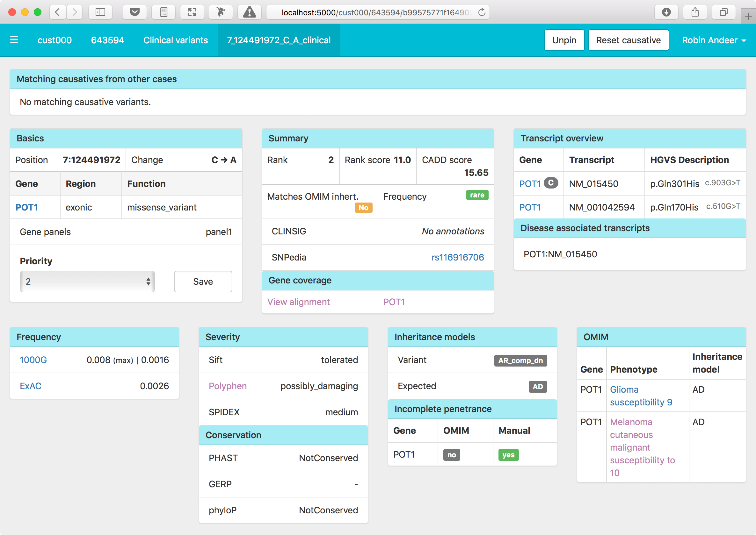Open the Safari downloads icon
The width and height of the screenshot is (756, 535).
pos(666,12)
